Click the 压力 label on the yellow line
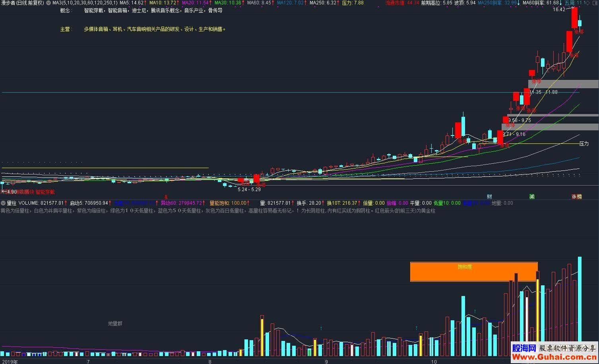599x364 pixels. [x=584, y=143]
